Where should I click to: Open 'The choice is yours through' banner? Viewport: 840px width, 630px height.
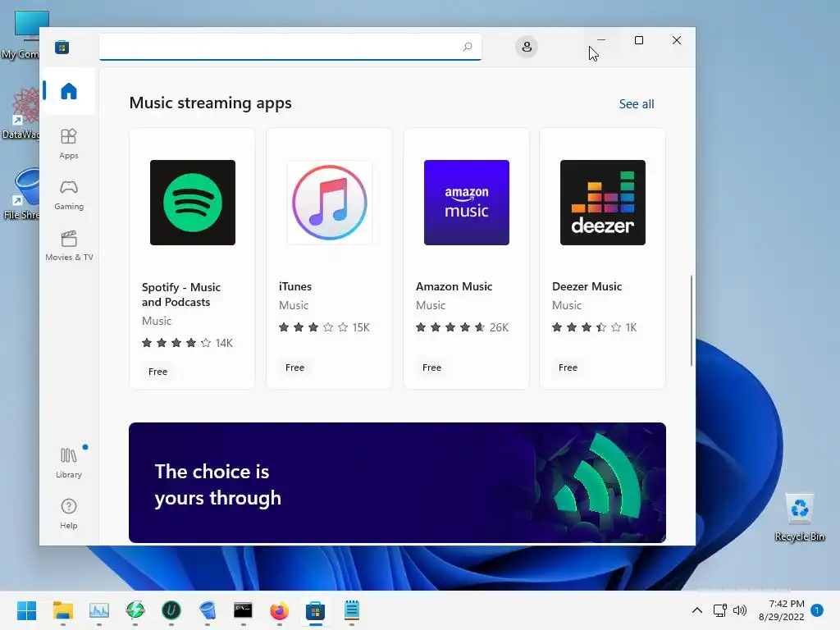coord(398,482)
